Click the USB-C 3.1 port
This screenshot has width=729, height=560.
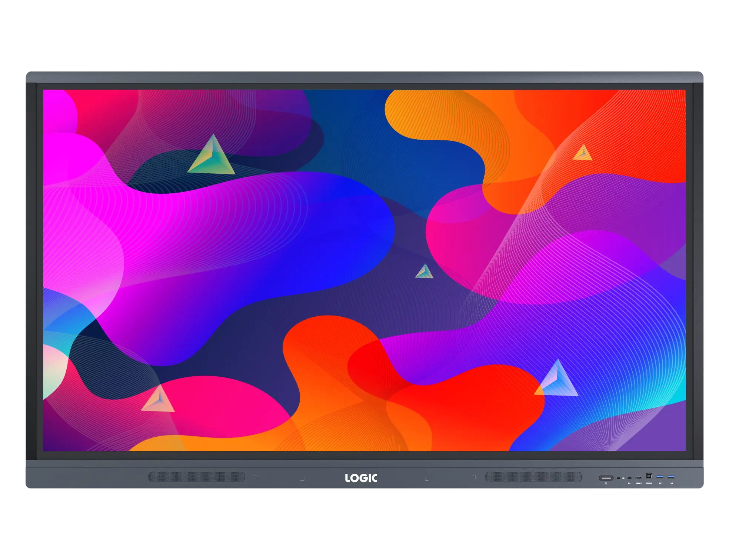coord(629,478)
